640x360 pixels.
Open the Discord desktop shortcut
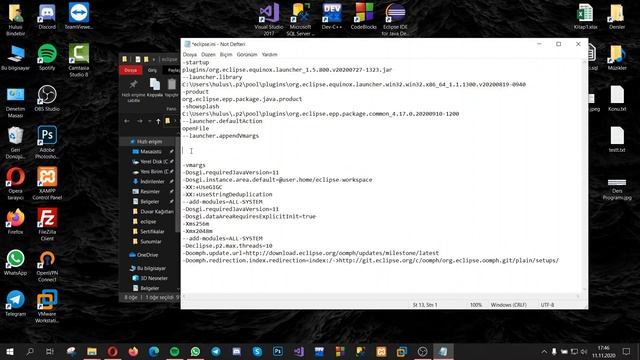coord(47,16)
